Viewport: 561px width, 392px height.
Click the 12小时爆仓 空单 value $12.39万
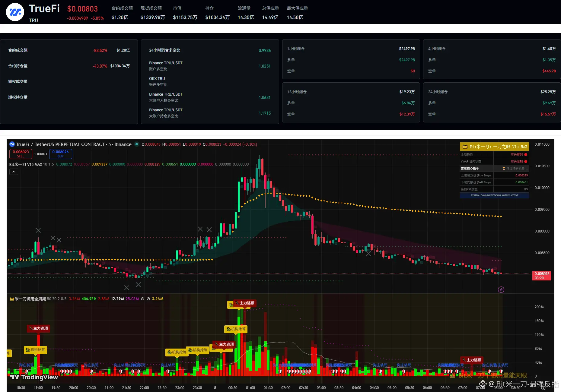[407, 114]
